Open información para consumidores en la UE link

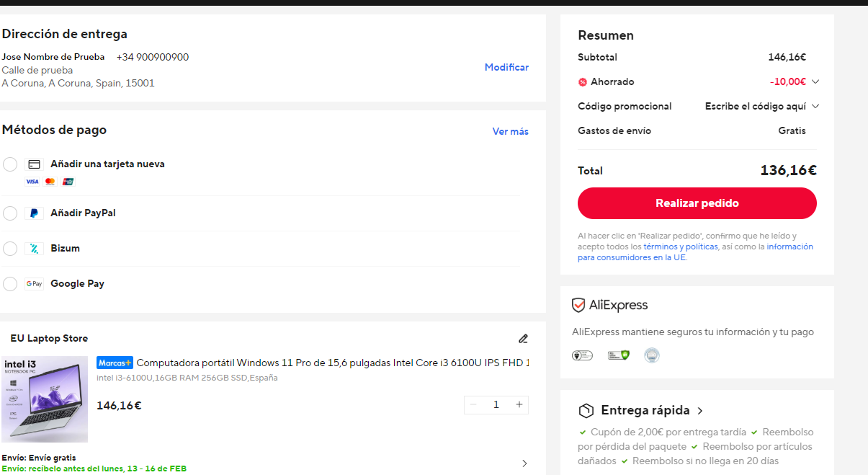695,252
